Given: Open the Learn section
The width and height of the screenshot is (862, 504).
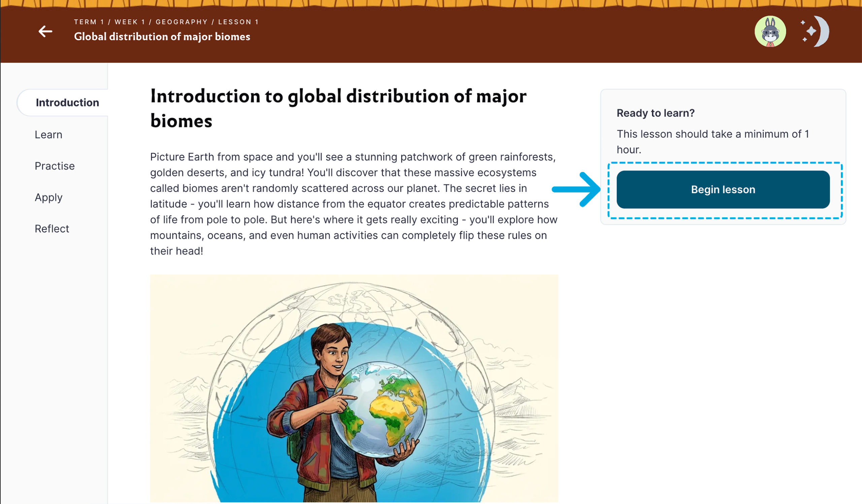Looking at the screenshot, I should (48, 135).
